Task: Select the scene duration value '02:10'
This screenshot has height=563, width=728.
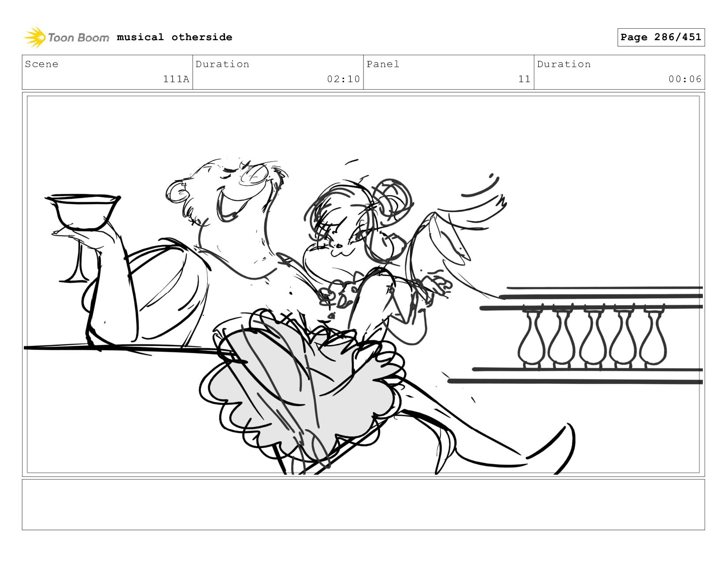Action: 343,79
